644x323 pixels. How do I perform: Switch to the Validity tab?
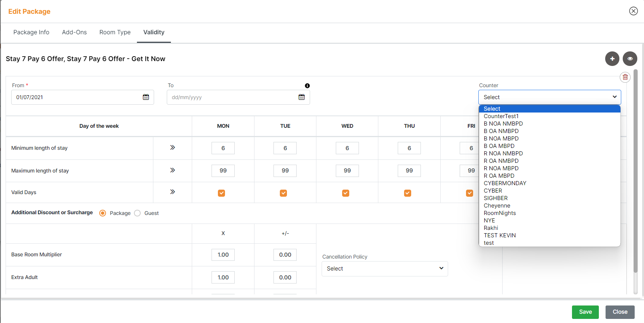click(x=154, y=32)
